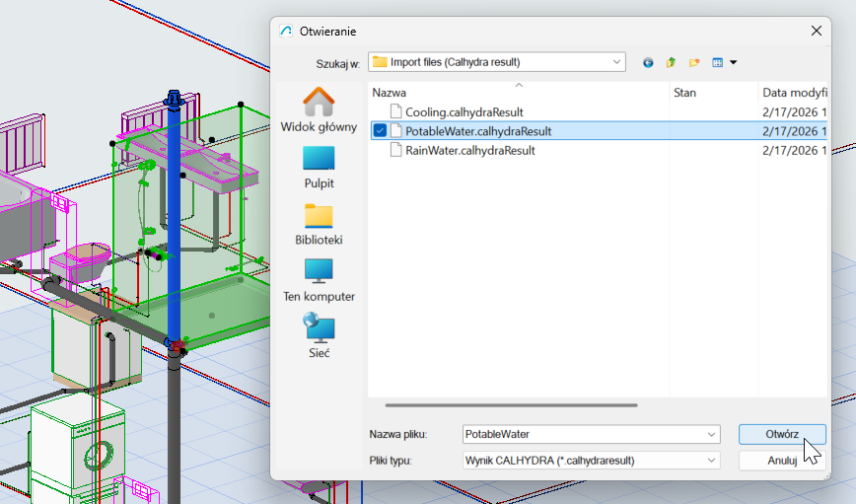Sort files by Data modyfikacji column

click(793, 93)
